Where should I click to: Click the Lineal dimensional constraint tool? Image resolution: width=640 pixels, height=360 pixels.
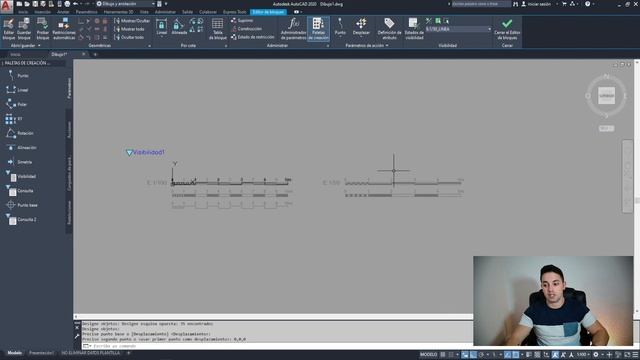pos(162,27)
